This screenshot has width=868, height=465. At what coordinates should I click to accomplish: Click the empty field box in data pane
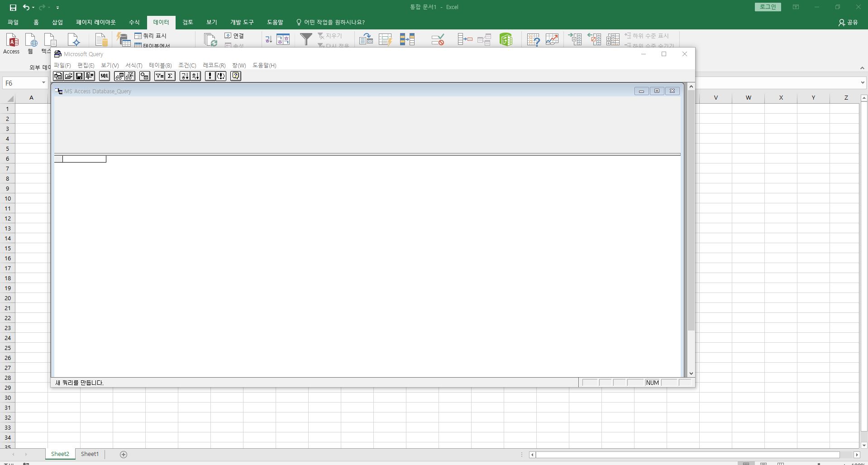[84, 159]
